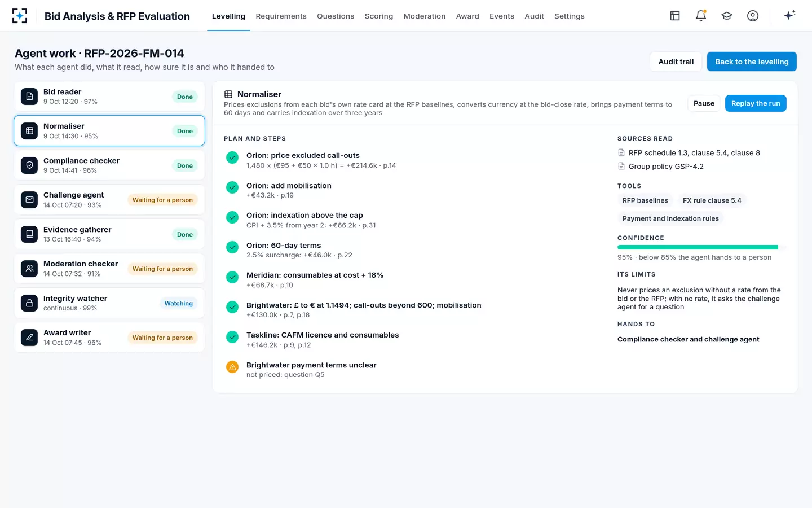Click check icon for Orion 60-day terms
Viewport: 812px width, 508px height.
(232, 247)
